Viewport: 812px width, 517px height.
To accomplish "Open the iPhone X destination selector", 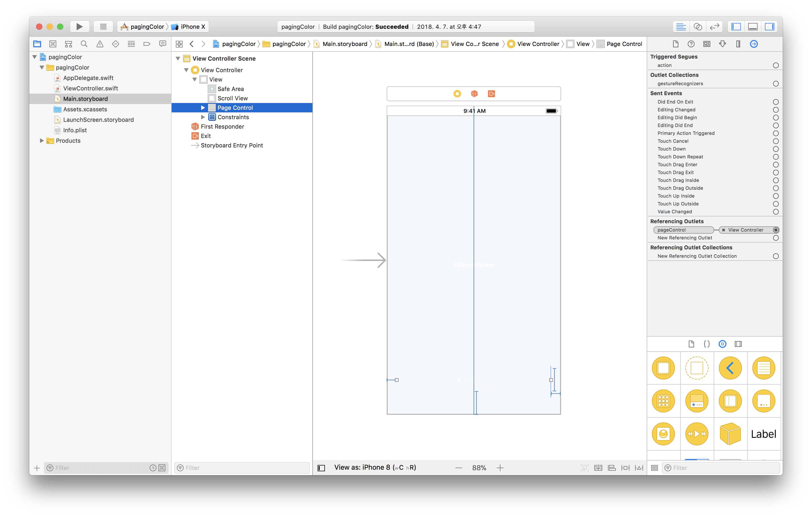I will click(189, 27).
